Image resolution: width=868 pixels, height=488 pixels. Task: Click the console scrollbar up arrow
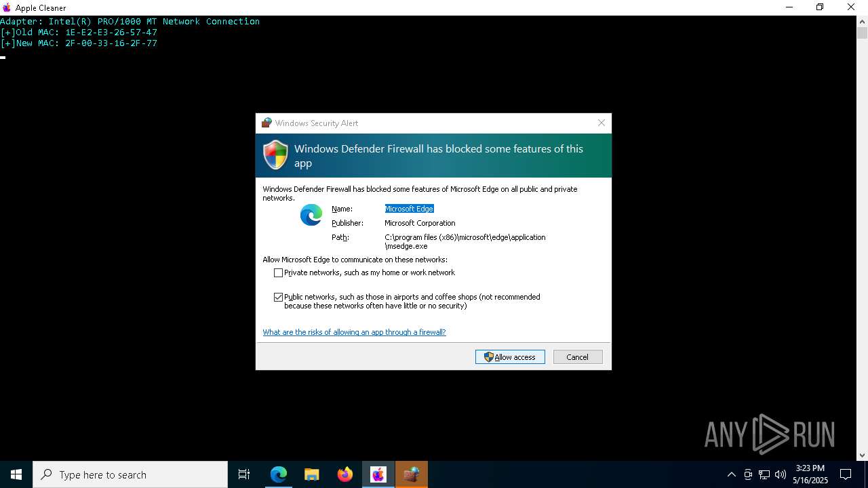click(x=862, y=21)
